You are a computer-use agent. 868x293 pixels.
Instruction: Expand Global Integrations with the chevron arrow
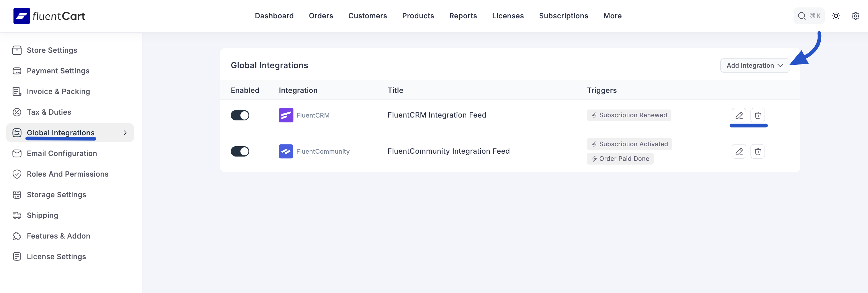125,132
